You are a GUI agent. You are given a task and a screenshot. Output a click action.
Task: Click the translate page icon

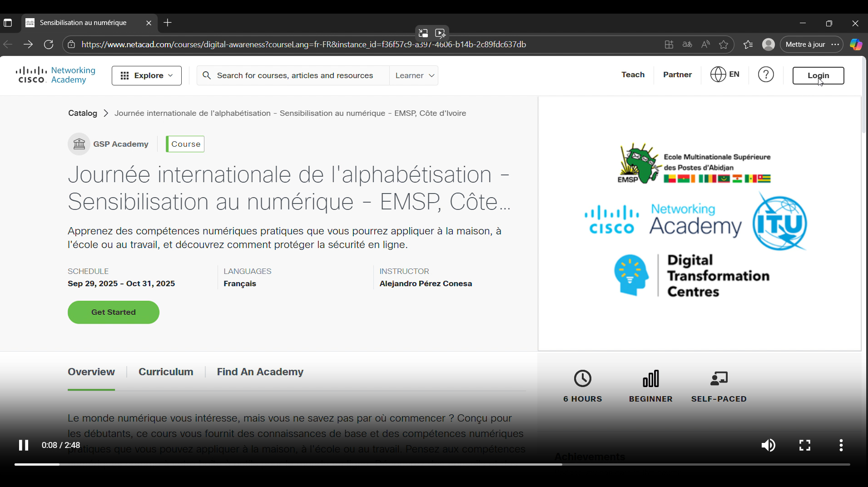(x=687, y=45)
